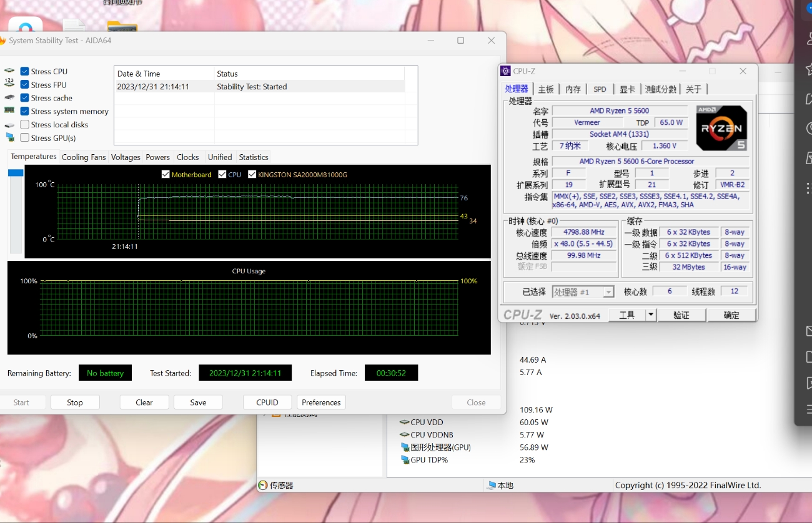812x523 pixels.
Task: Stop the stability test with Stop button
Action: point(75,402)
